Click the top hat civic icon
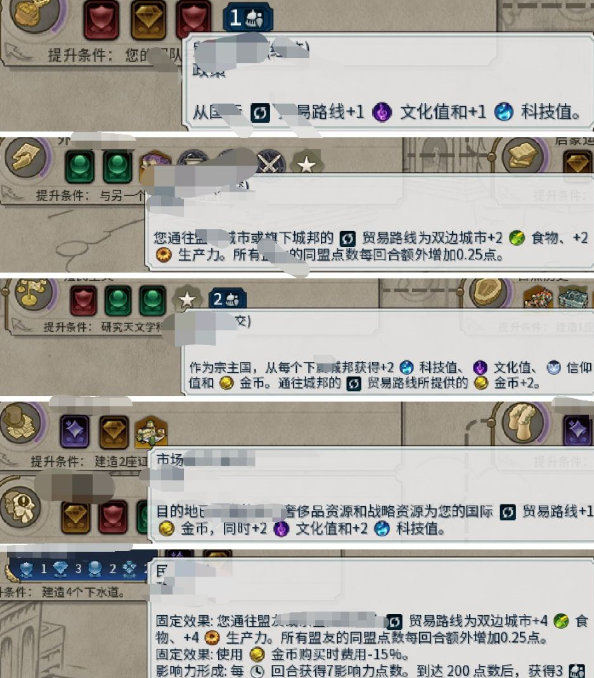The width and height of the screenshot is (594, 678). point(22,422)
